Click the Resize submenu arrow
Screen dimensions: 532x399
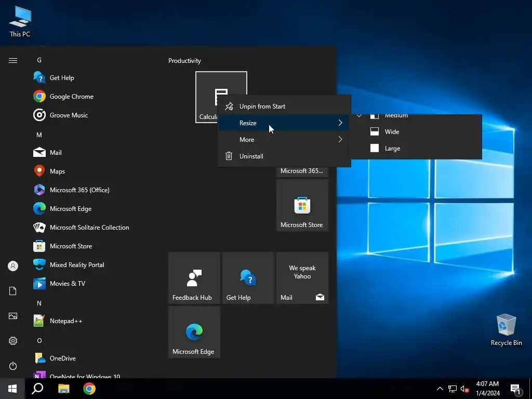pos(340,123)
